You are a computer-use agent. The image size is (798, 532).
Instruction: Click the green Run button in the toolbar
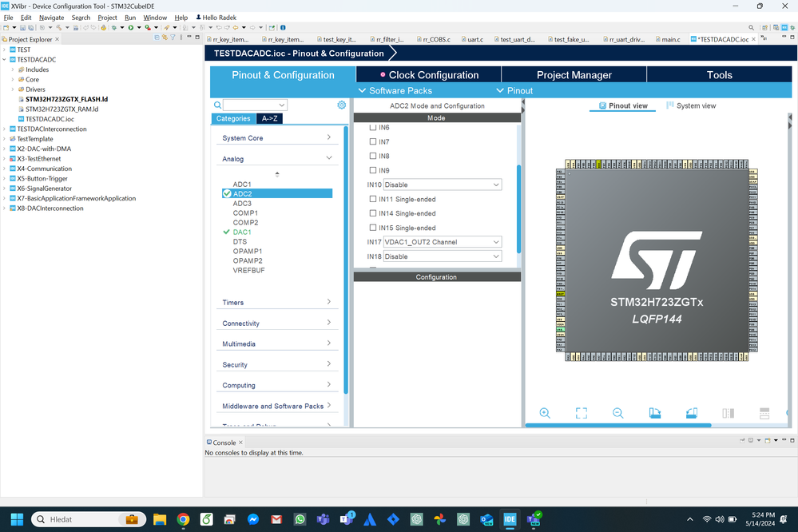point(131,27)
